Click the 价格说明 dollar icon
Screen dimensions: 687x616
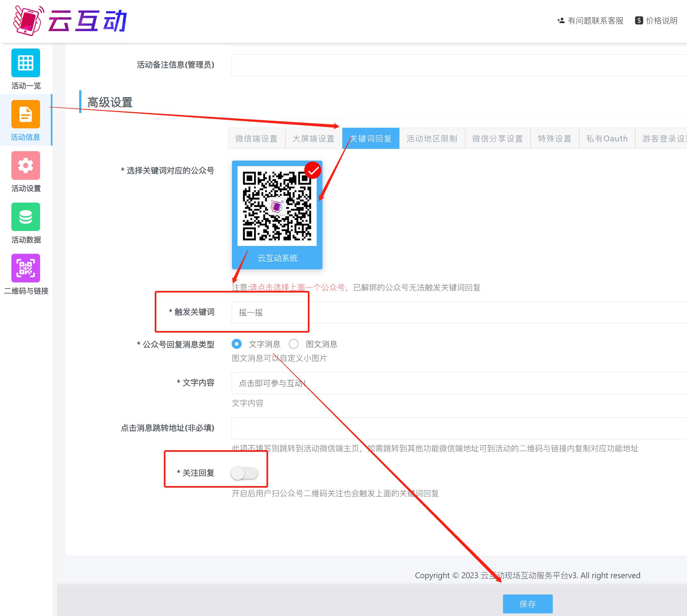pos(638,21)
